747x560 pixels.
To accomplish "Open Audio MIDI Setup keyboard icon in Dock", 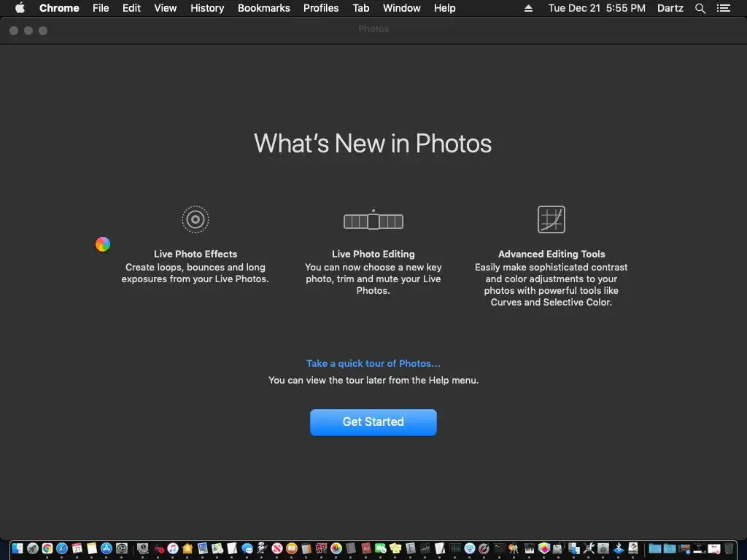I will pyautogui.click(x=530, y=548).
